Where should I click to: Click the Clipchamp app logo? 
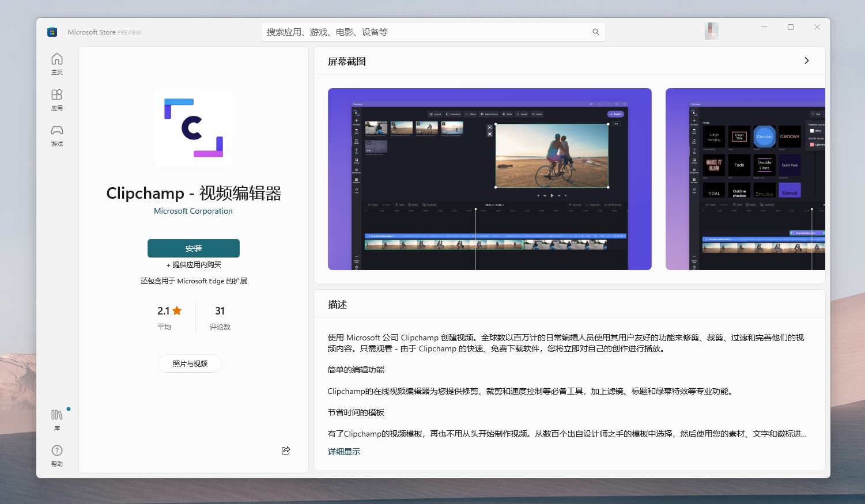[x=194, y=128]
